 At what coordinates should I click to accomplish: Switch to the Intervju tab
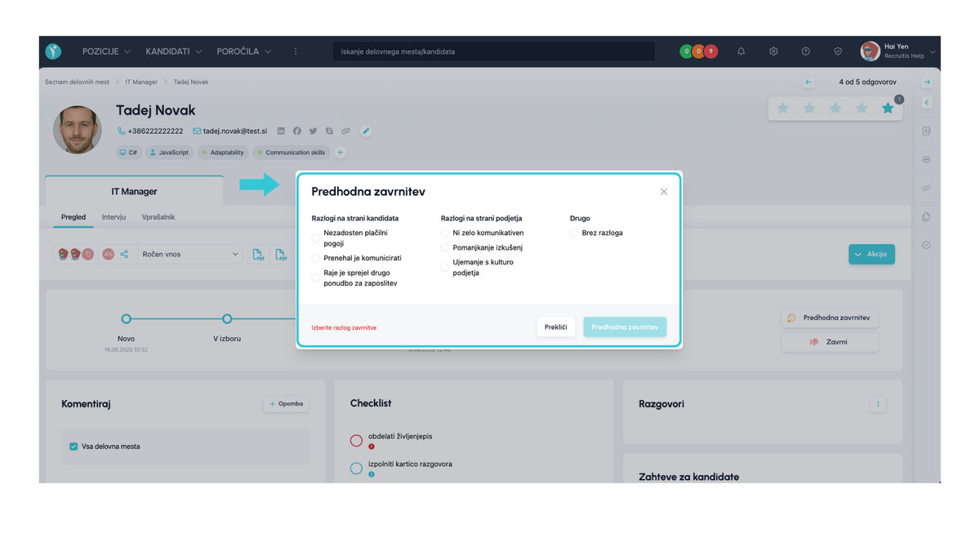tap(114, 217)
